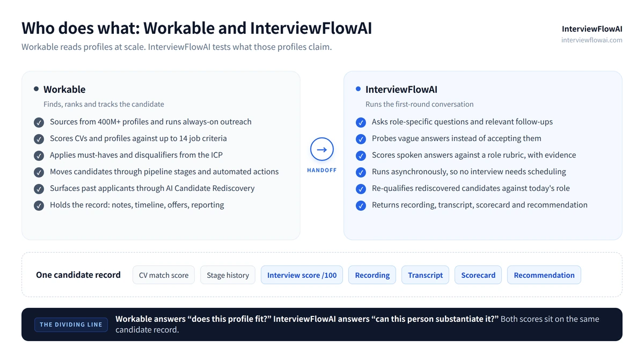Click checkmark beside 'Moves candidates through pipeline stages'
Viewport: 644px width, 362px height.
[x=39, y=172]
